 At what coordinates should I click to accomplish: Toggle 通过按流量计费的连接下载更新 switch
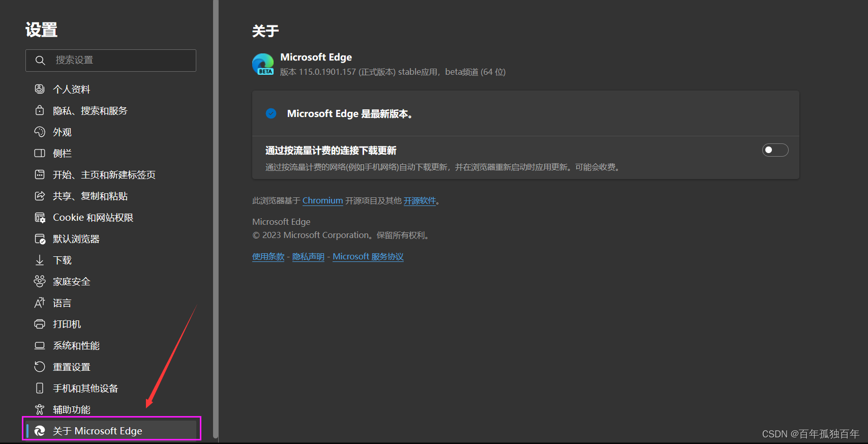click(x=775, y=150)
